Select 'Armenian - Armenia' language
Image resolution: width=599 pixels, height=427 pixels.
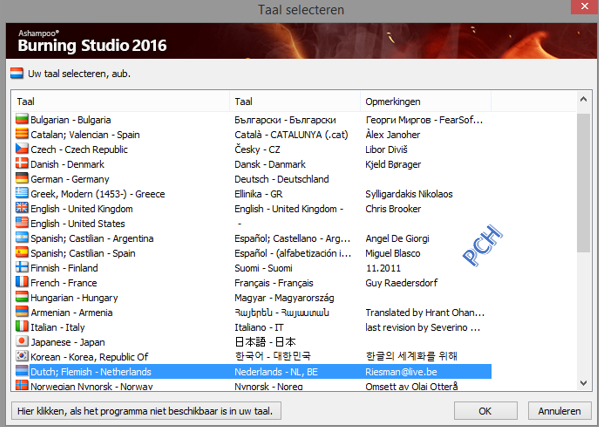click(x=71, y=313)
